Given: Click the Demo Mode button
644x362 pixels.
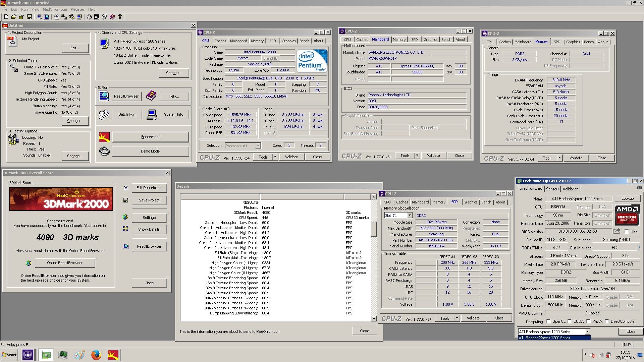Looking at the screenshot, I should click(x=150, y=151).
